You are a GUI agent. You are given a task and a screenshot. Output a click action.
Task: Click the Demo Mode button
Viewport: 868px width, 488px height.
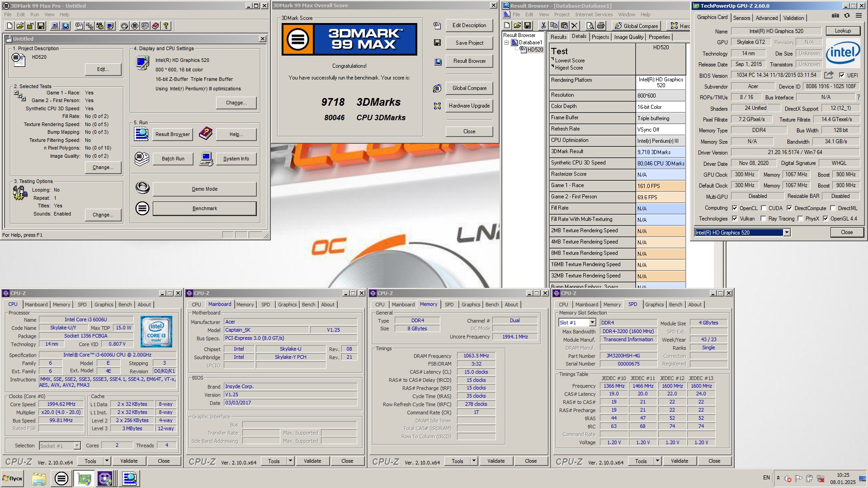point(204,189)
